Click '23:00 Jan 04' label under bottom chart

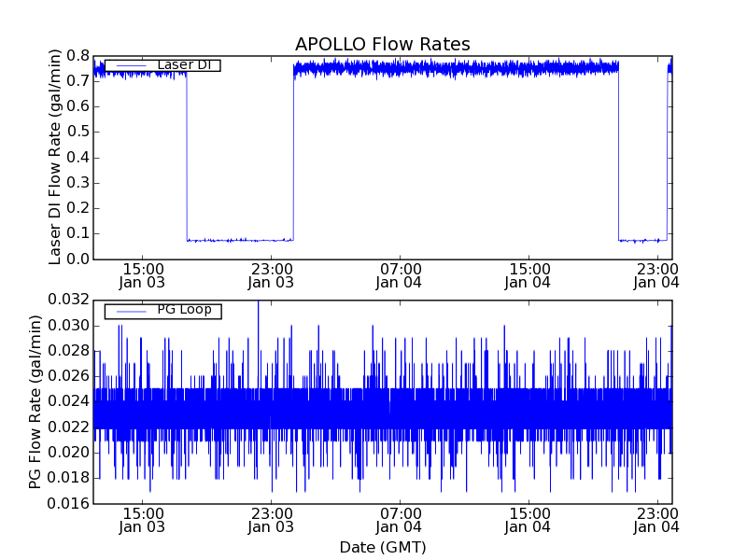pyautogui.click(x=656, y=520)
